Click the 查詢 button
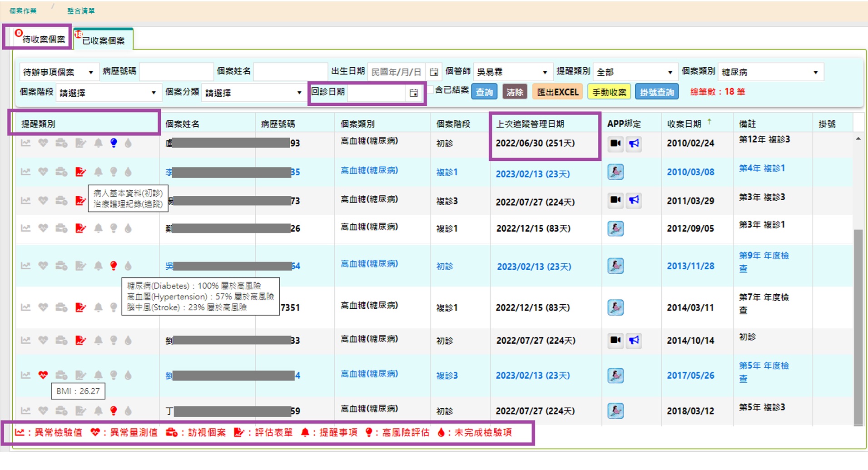This screenshot has height=470, width=868. pyautogui.click(x=484, y=92)
